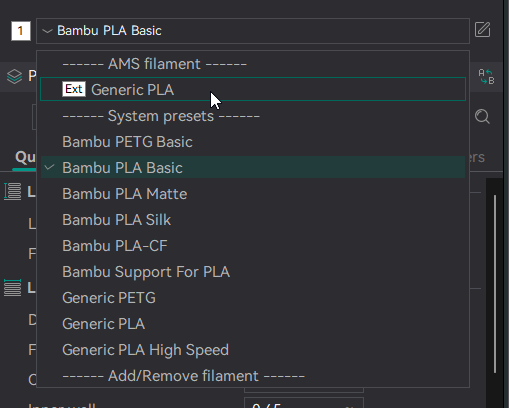
Task: Select Generic PETG preset
Action: pos(253,298)
